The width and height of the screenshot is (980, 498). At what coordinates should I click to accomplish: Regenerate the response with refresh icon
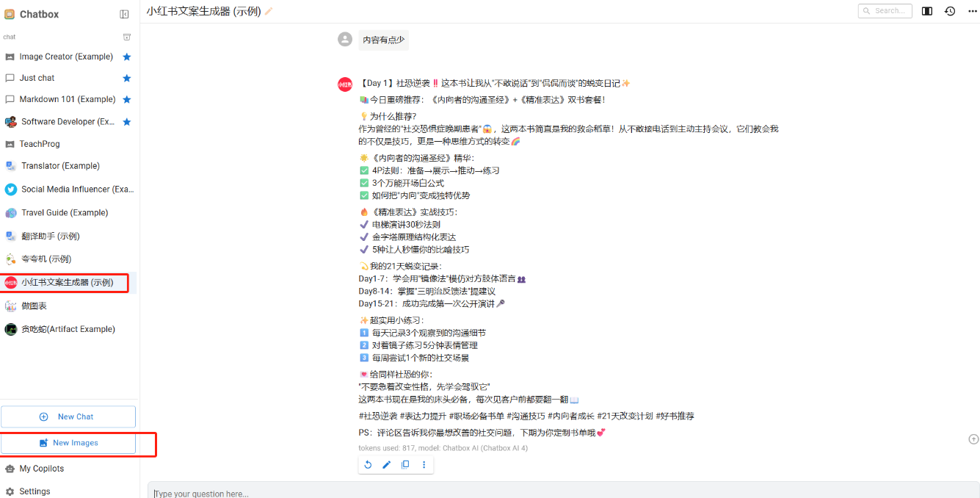(x=368, y=464)
